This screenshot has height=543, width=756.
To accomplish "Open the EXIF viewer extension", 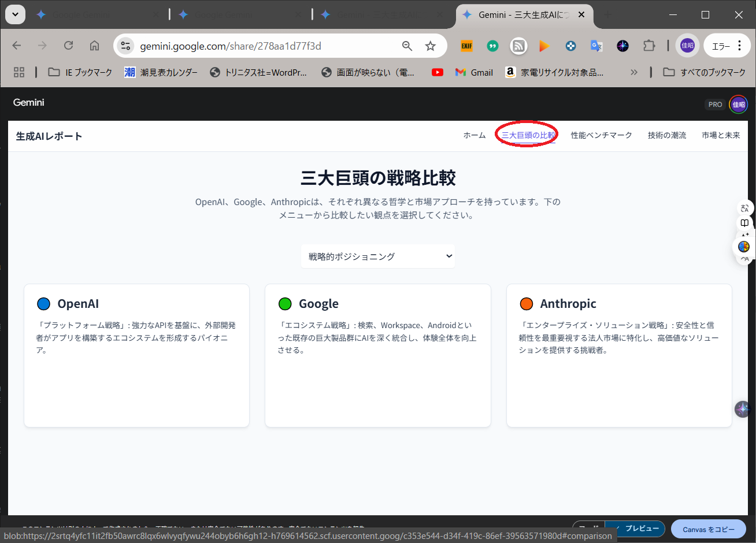I will click(x=466, y=46).
